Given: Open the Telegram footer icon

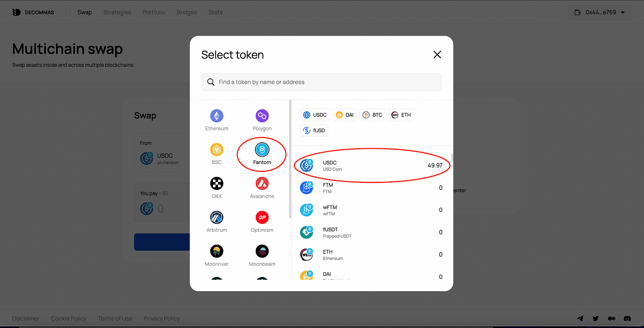Looking at the screenshot, I should click(x=580, y=318).
